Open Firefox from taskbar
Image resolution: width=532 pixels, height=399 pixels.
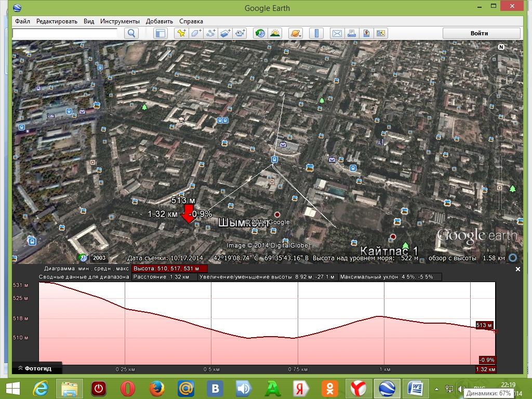point(157,389)
